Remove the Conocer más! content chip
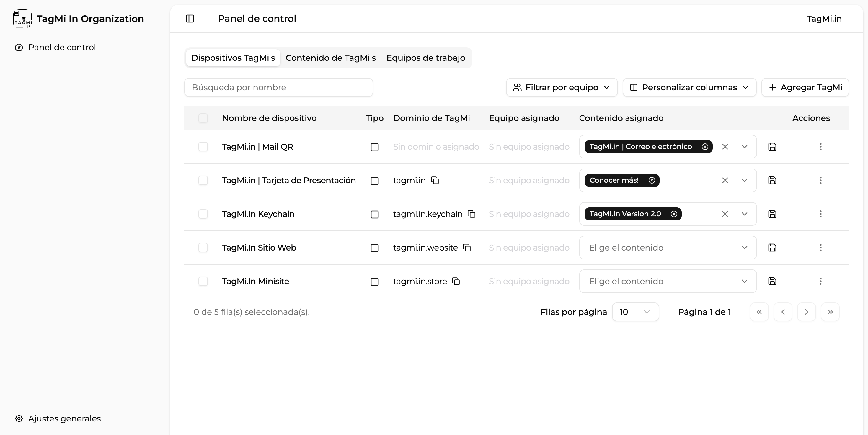 652,181
